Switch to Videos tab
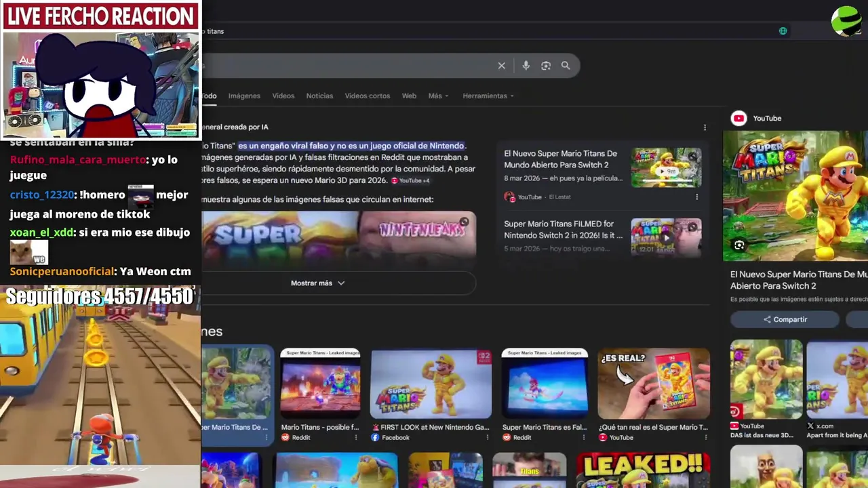Viewport: 868px width, 488px height. pos(283,96)
